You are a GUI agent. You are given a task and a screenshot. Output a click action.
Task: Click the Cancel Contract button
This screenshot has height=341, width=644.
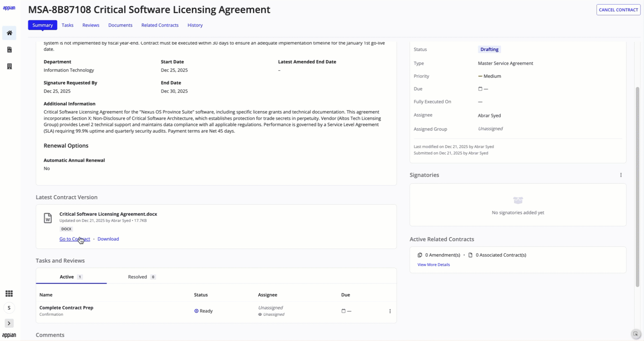(619, 10)
